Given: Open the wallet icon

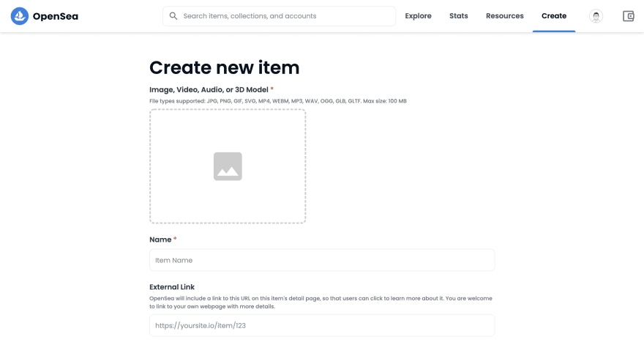Looking at the screenshot, I should (x=628, y=16).
